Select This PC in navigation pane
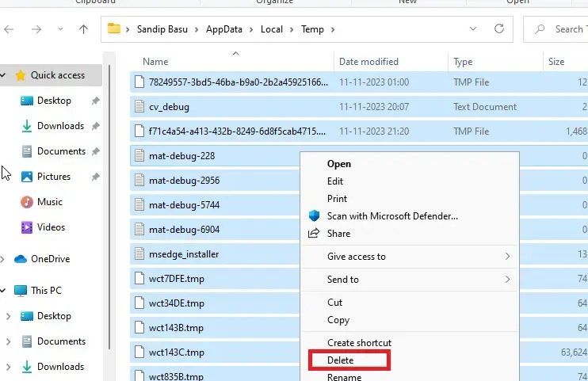Viewport: 588px width, 381px height. [x=46, y=291]
